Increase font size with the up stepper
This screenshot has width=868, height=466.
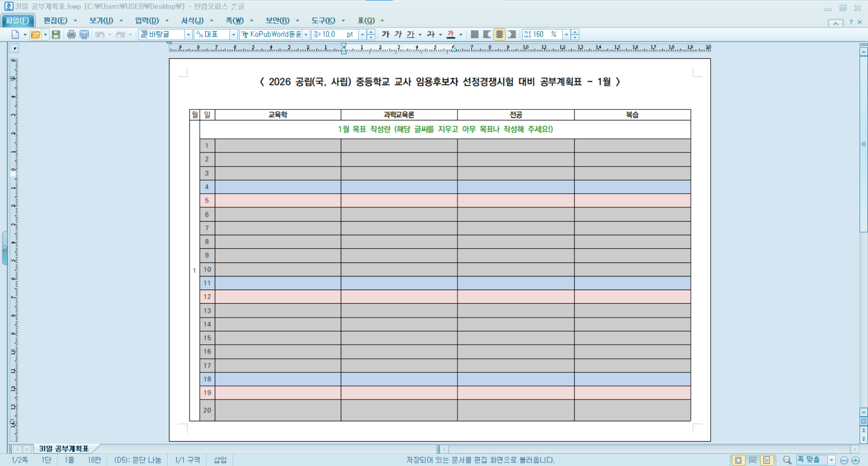371,32
